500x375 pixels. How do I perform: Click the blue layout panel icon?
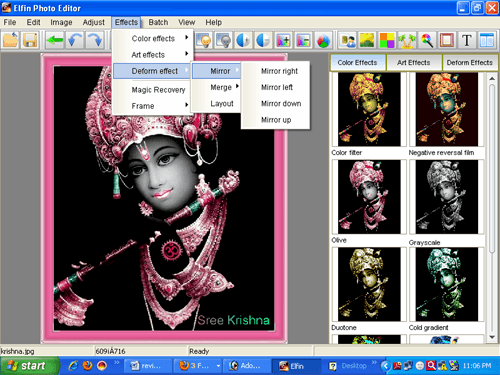487,41
